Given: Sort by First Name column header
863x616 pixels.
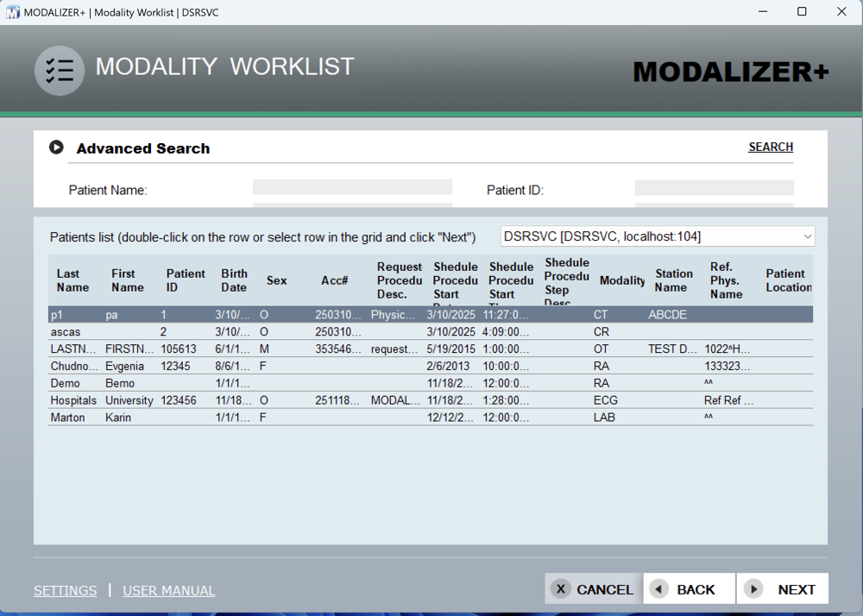Looking at the screenshot, I should [127, 280].
